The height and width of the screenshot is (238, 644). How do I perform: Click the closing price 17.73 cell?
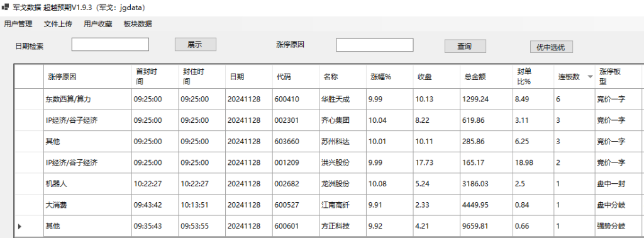(x=436, y=163)
